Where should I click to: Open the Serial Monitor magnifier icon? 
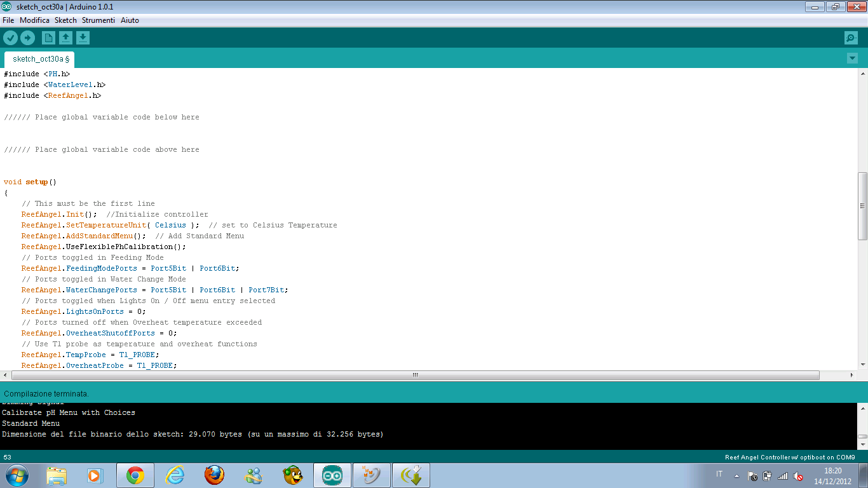851,38
